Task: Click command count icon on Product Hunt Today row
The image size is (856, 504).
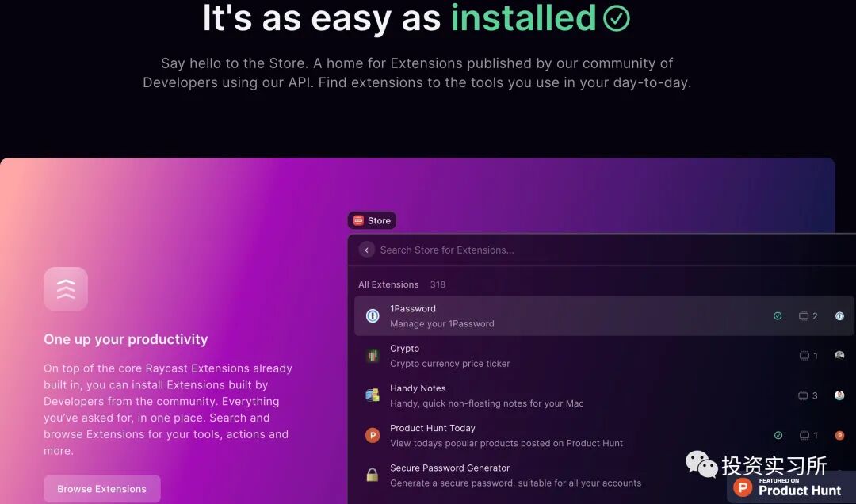Action: [804, 435]
